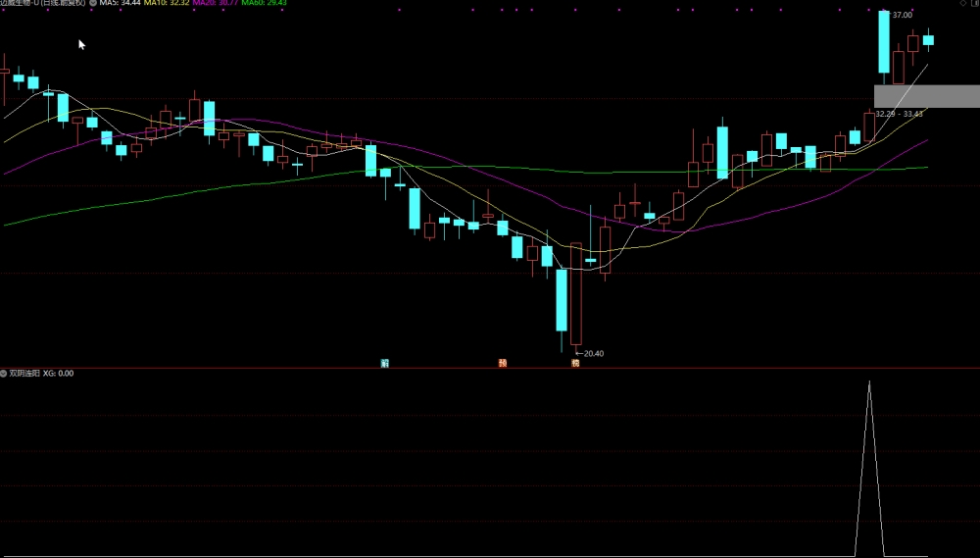Click the last cyan candle at the chart's right end
980x558 pixels.
(928, 40)
